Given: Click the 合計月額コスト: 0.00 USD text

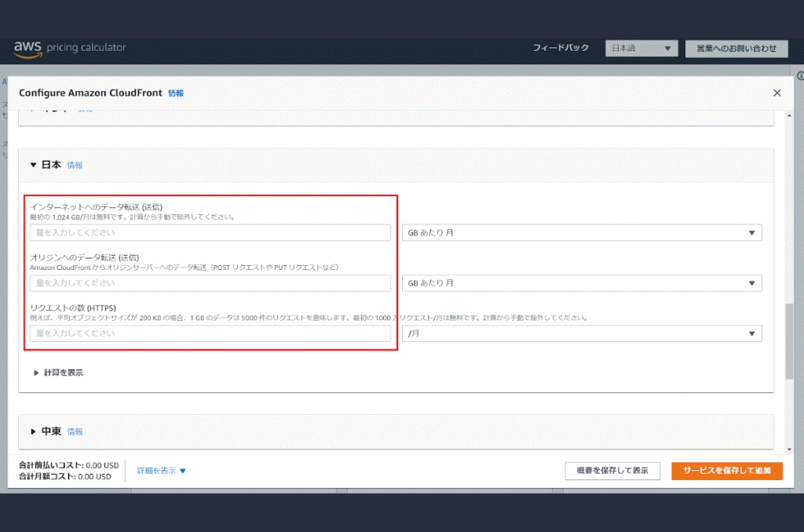Looking at the screenshot, I should click(x=65, y=476).
